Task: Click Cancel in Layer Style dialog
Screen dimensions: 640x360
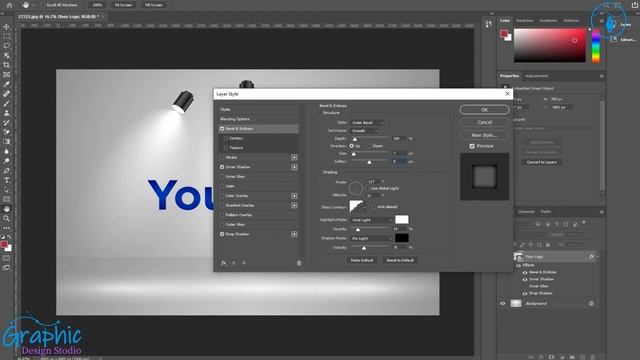Action: [484, 122]
